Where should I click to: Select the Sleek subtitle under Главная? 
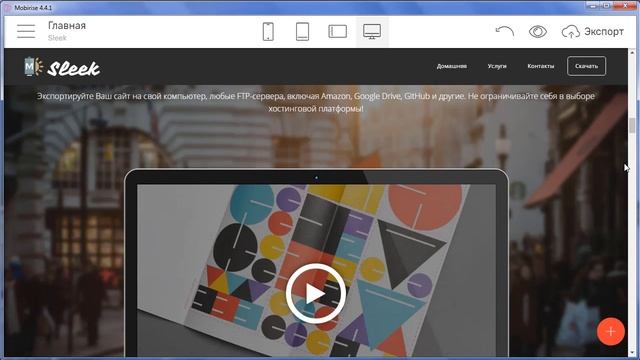[57, 38]
